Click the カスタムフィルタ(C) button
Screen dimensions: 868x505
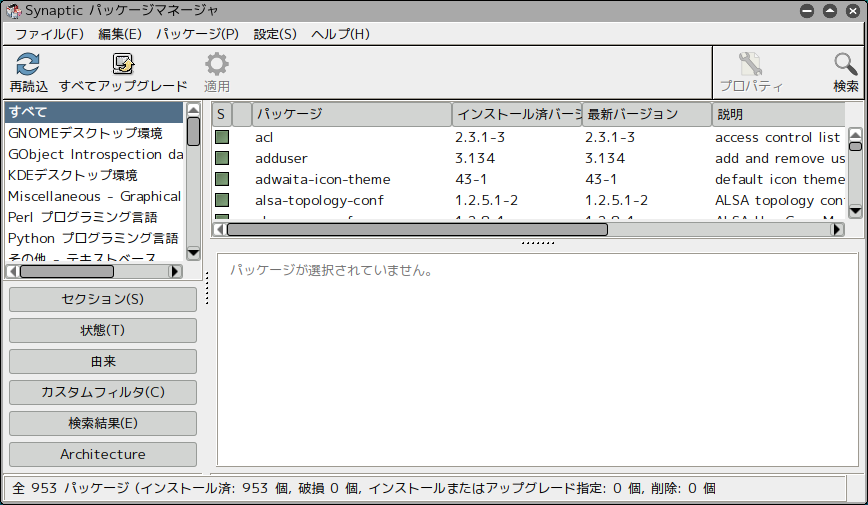[x=103, y=392]
